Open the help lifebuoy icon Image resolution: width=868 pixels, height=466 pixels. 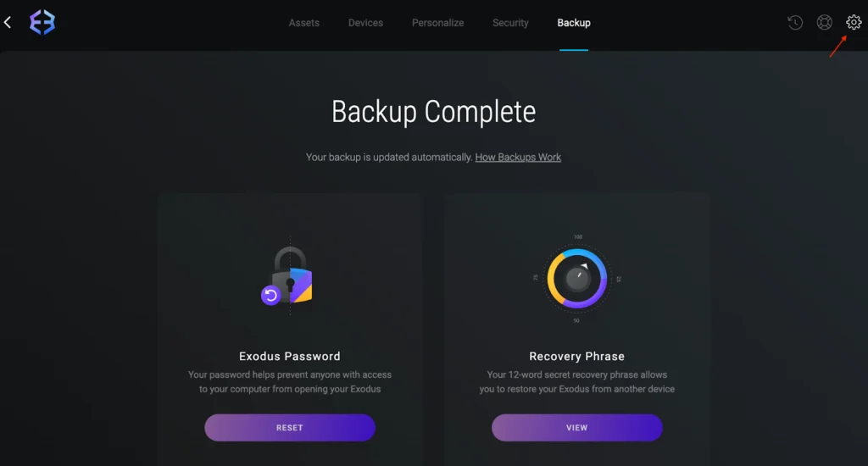tap(824, 22)
